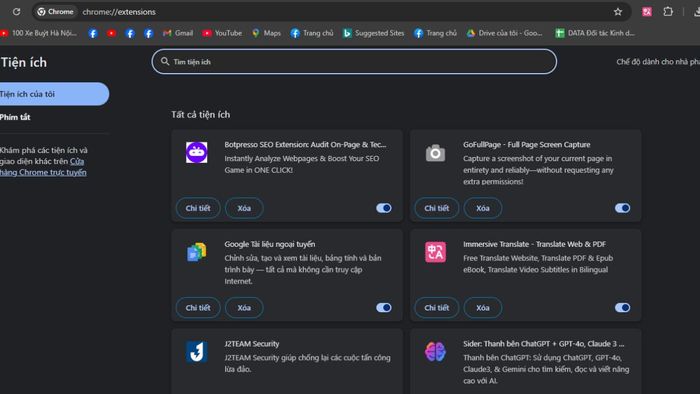Disable the GoFullPage extension toggle
Image resolution: width=700 pixels, height=394 pixels.
pyautogui.click(x=622, y=208)
